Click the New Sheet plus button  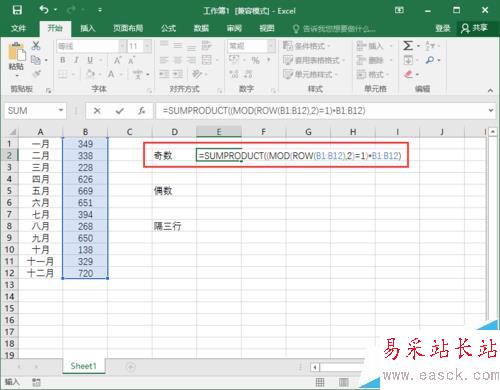click(x=130, y=367)
